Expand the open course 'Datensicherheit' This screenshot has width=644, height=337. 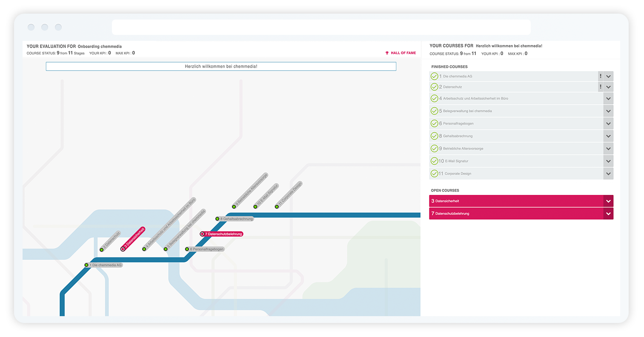pos(608,201)
